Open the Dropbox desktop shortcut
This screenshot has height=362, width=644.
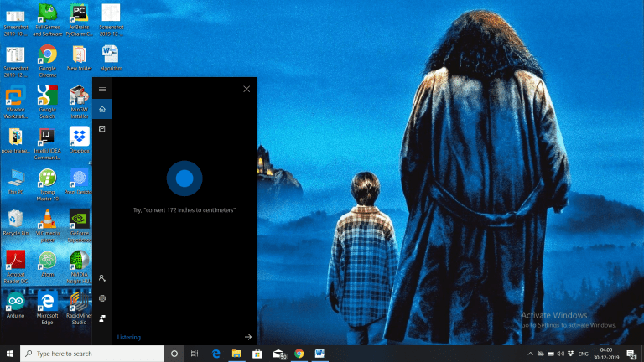tap(80, 141)
